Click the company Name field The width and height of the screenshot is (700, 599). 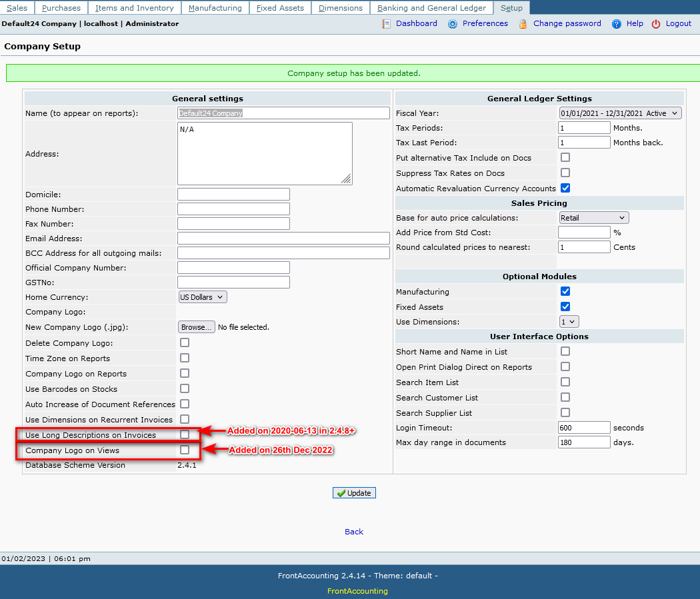coord(283,113)
